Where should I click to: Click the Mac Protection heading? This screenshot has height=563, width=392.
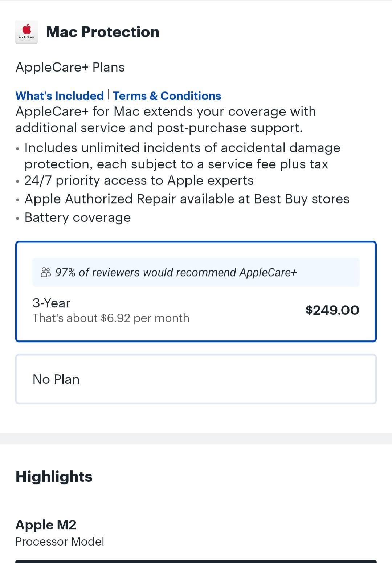(103, 32)
